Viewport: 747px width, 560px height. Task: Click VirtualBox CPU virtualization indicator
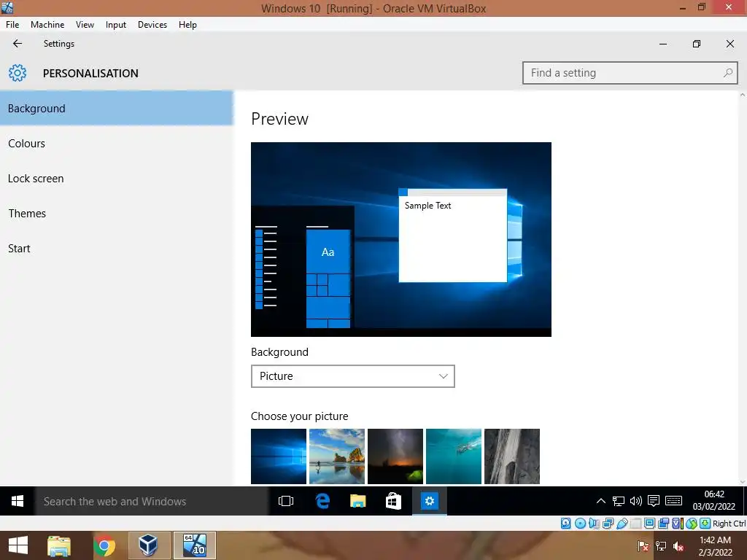(x=678, y=524)
